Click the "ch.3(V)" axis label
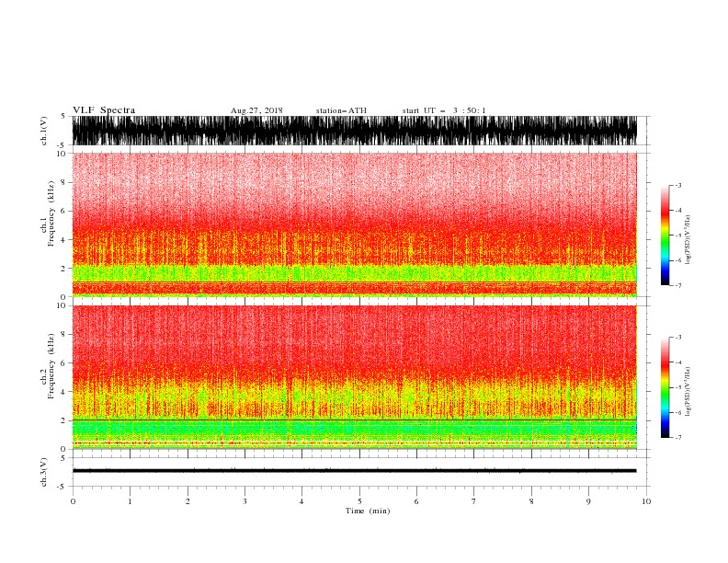The width and height of the screenshot is (728, 563). pos(44,472)
